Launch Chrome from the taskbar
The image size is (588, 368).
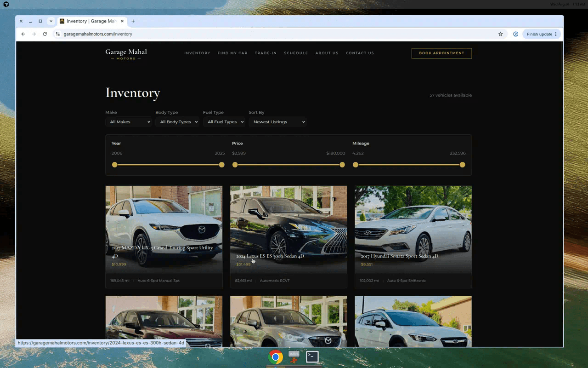tap(276, 357)
